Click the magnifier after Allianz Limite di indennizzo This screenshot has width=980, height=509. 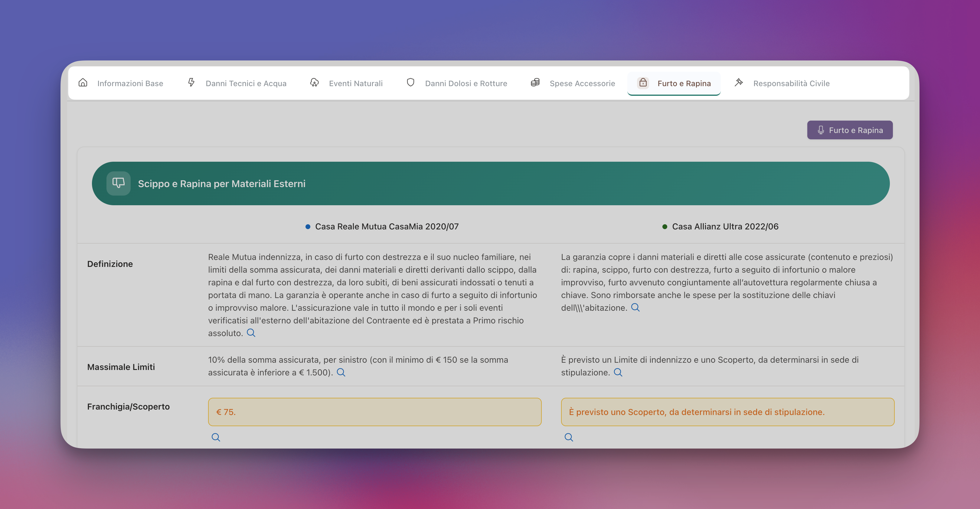point(618,373)
